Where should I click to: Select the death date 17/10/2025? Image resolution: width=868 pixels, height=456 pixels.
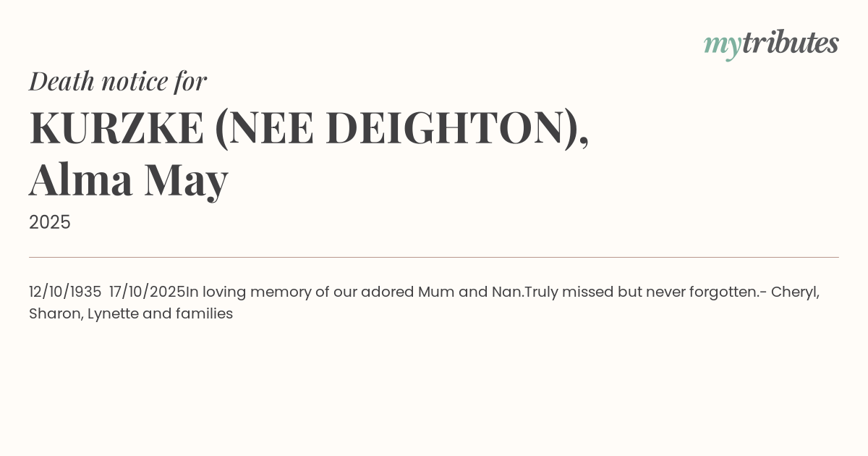click(x=148, y=292)
